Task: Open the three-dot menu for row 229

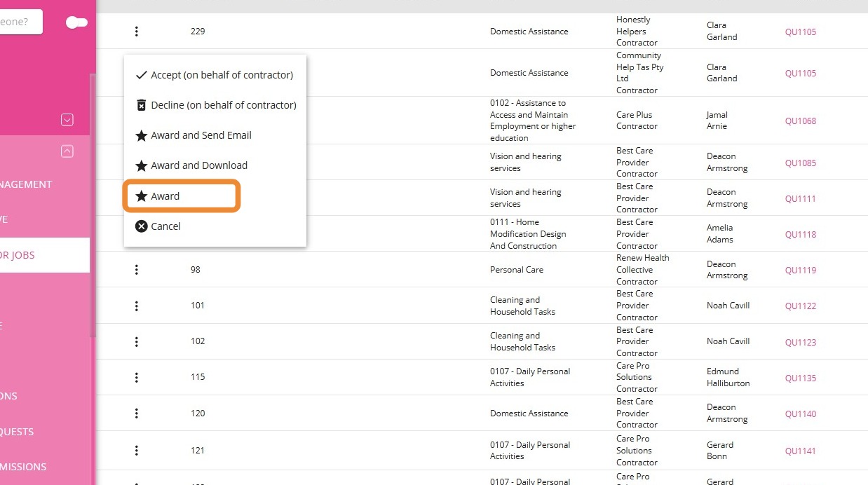Action: tap(137, 32)
